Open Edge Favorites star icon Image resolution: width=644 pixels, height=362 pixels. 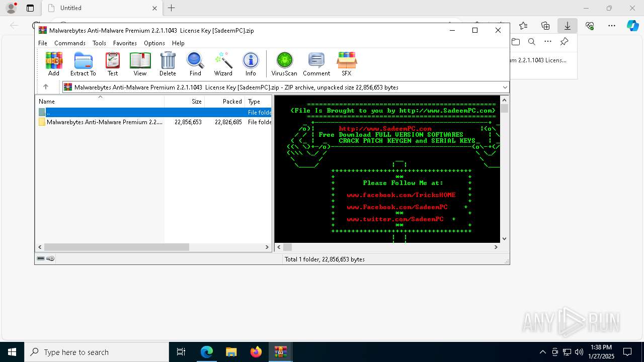pos(523,26)
